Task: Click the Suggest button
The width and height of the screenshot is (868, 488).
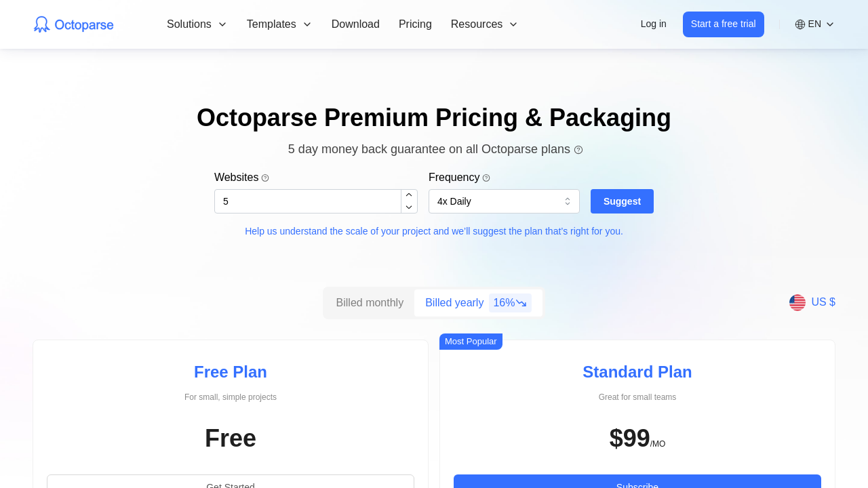Action: pyautogui.click(x=622, y=201)
